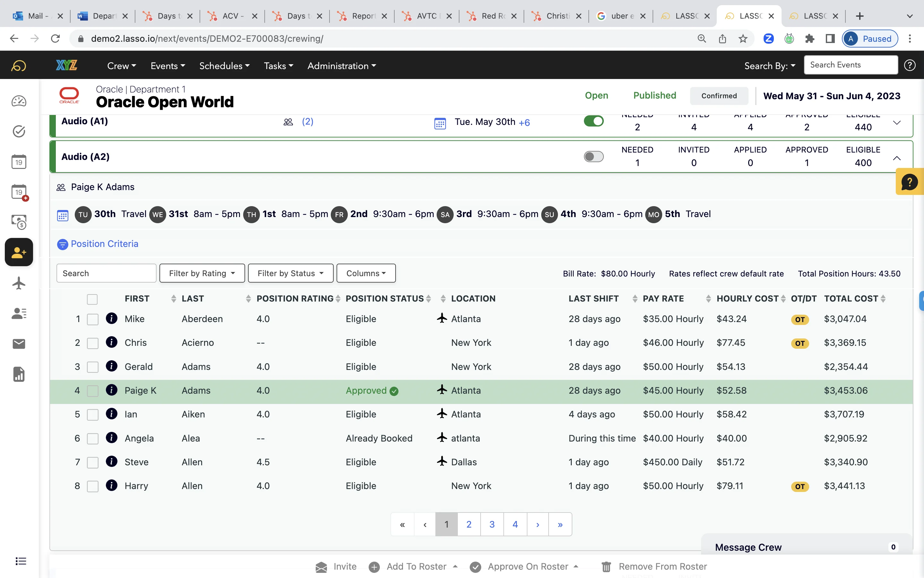Expand the Message Crew panel
The height and width of the screenshot is (578, 924).
click(806, 547)
